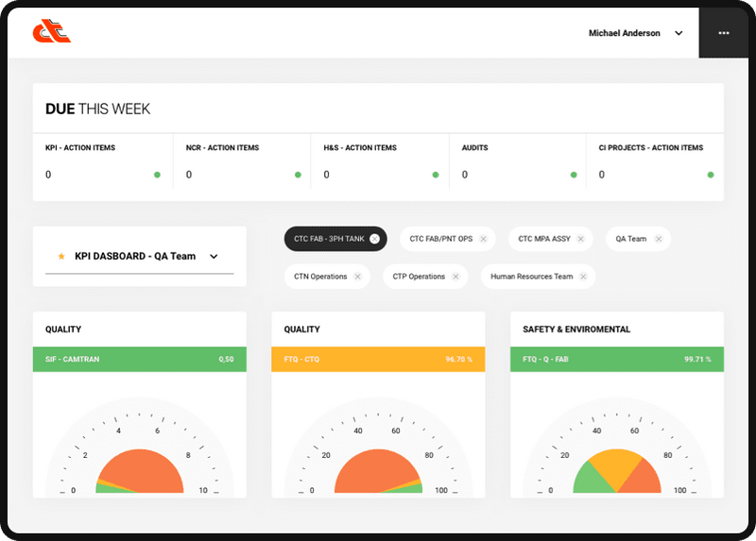Click the SIF - CAMTRAN green bar

tap(139, 359)
